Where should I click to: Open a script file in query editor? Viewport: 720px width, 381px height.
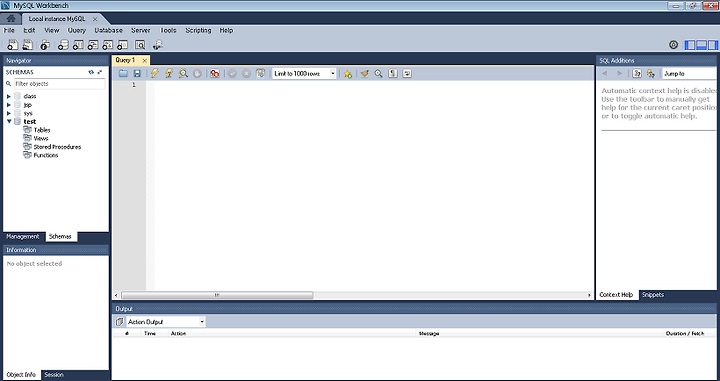coord(123,73)
